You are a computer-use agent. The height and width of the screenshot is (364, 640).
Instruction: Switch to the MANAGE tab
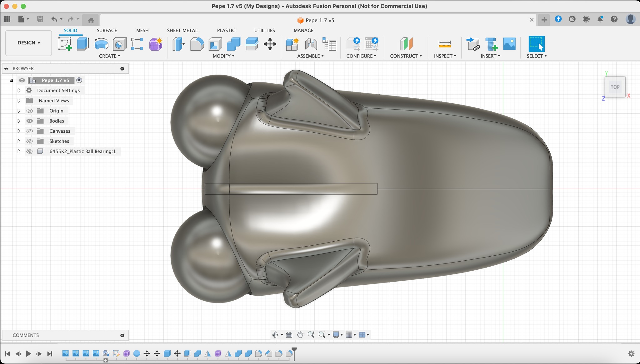[303, 30]
